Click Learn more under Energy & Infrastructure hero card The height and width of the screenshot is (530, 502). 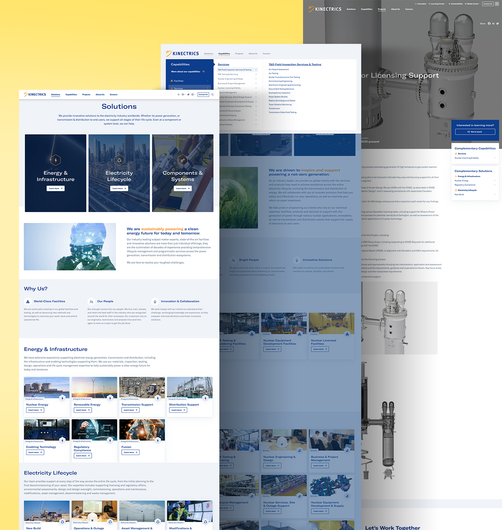pyautogui.click(x=55, y=188)
